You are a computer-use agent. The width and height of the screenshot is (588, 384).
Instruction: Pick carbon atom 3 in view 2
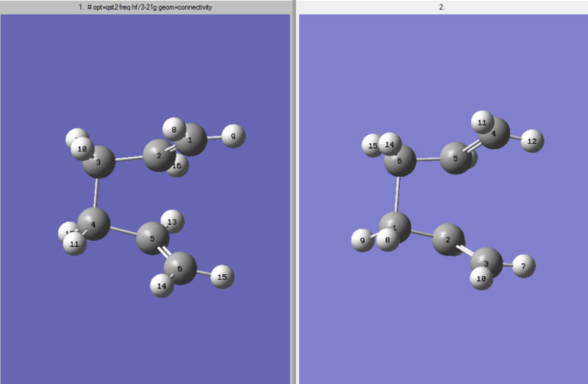[487, 263]
